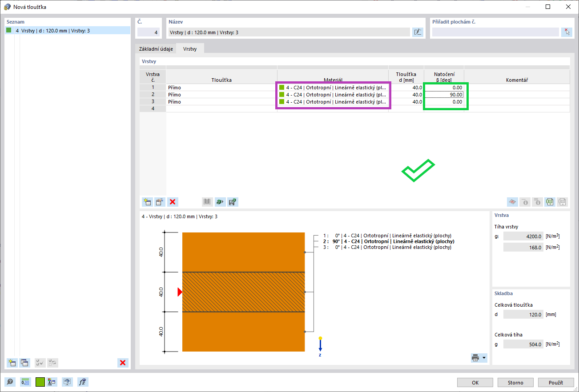The width and height of the screenshot is (579, 392).
Task: Click the material cell in layer row 1
Action: pyautogui.click(x=333, y=88)
